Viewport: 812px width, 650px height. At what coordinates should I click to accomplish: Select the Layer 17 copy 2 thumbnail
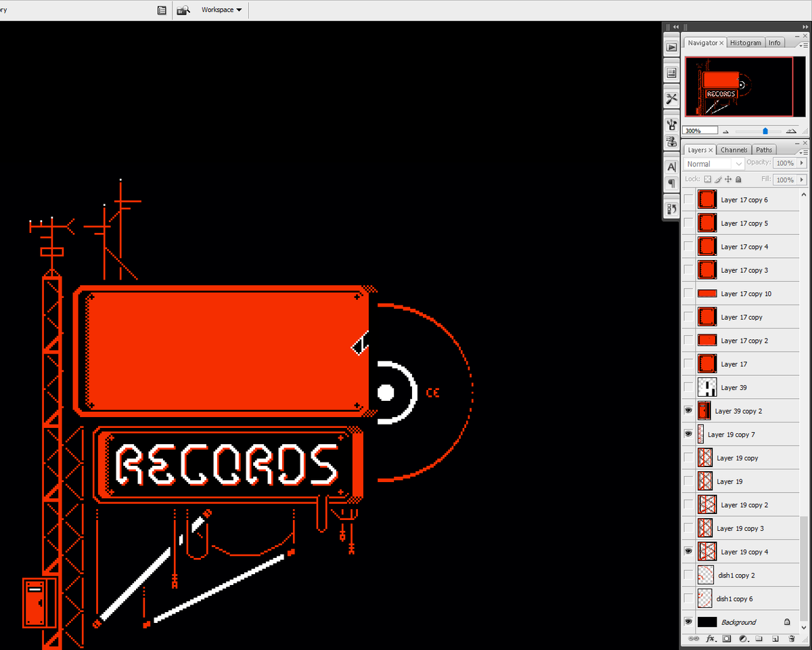tap(707, 340)
